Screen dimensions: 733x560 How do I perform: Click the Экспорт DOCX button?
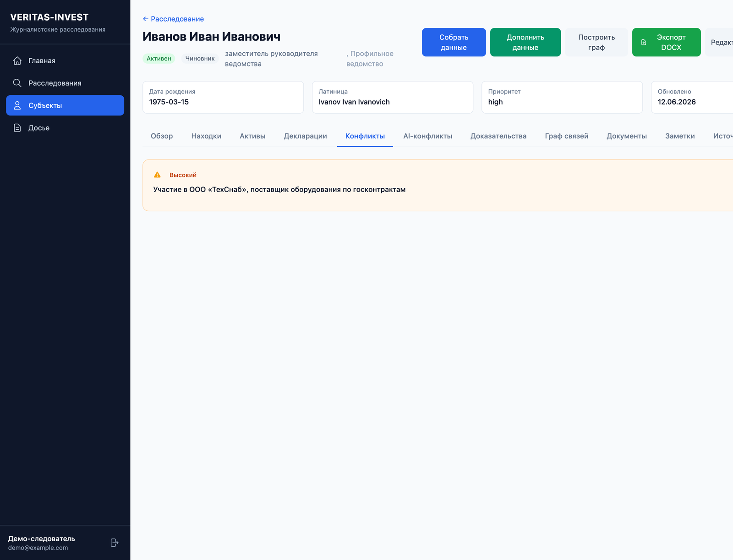point(666,42)
